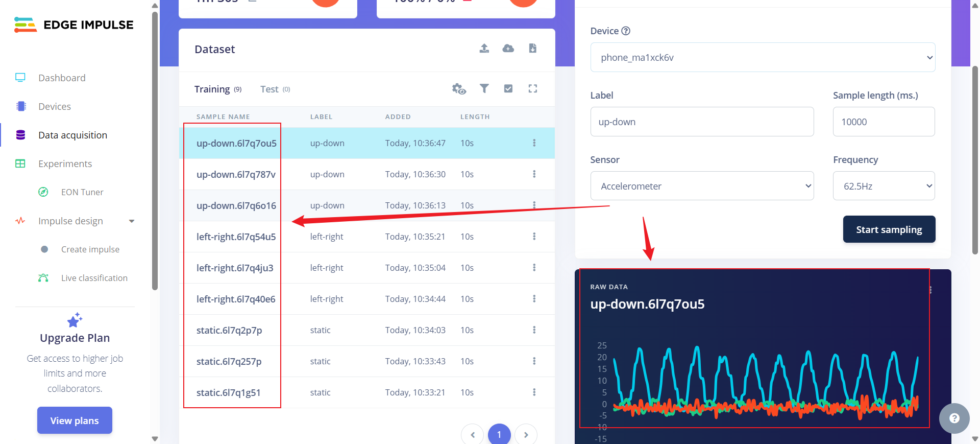The height and width of the screenshot is (444, 980).
Task: Click the floating help button
Action: point(954,418)
